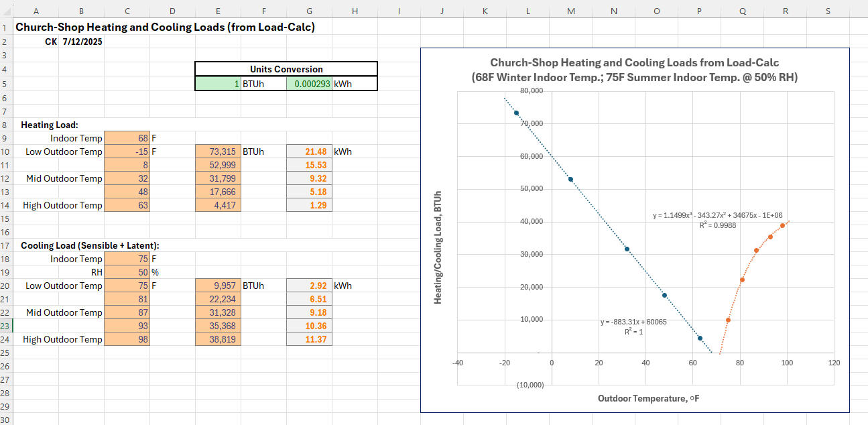Select row 23 header

(x=5, y=326)
